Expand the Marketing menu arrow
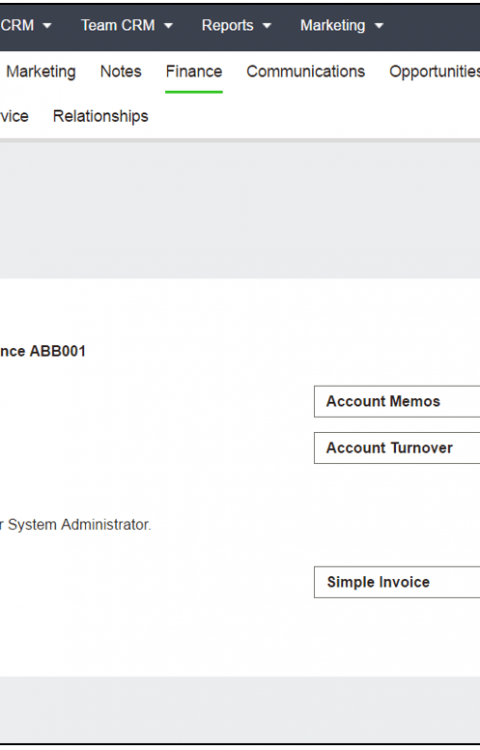Viewport: 480px width, 750px height. (x=379, y=26)
